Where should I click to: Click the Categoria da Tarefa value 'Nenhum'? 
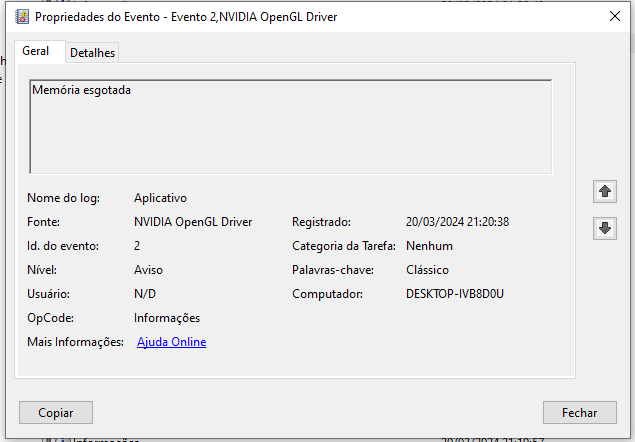pos(429,246)
